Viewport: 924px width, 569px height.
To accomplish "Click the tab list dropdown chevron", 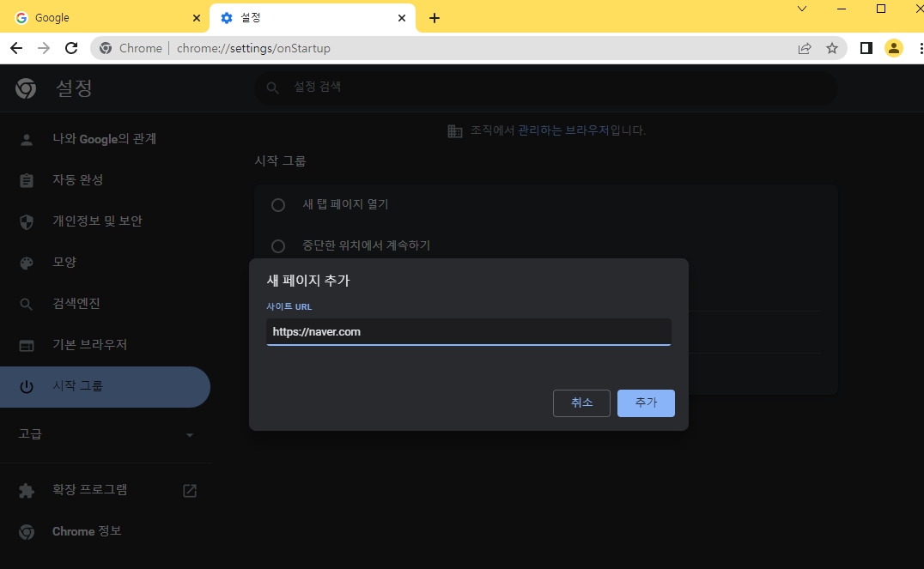I will tap(801, 9).
